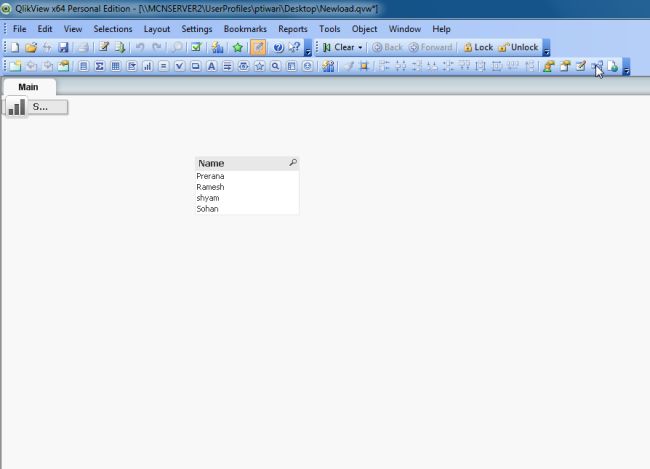Create a Search object with the magnifier icon

(x=275, y=66)
